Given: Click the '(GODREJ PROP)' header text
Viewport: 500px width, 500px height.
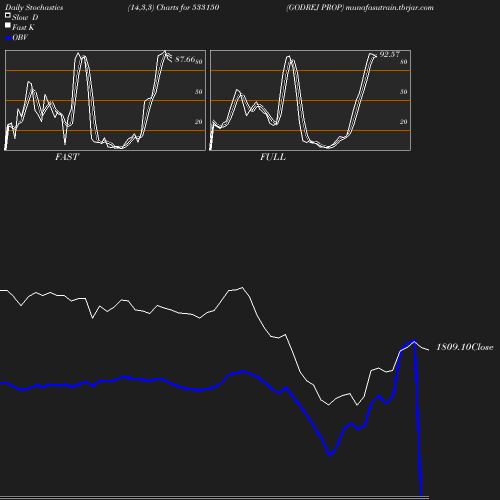Looking at the screenshot, I should [315, 8].
